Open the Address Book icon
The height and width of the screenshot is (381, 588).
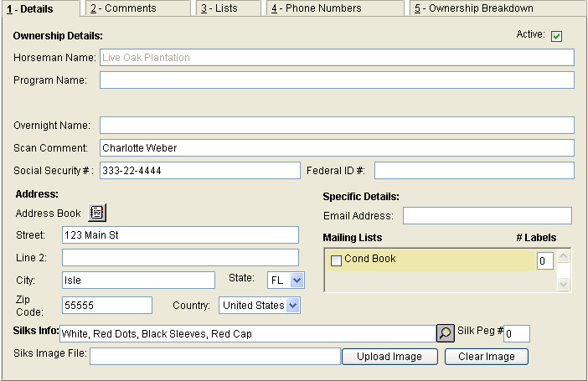tap(98, 213)
